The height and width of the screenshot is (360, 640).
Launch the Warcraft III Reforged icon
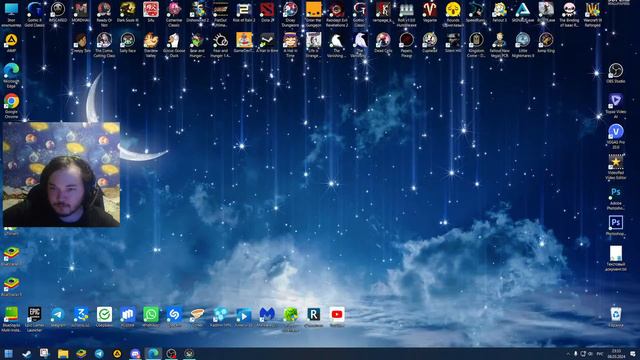pos(592,13)
